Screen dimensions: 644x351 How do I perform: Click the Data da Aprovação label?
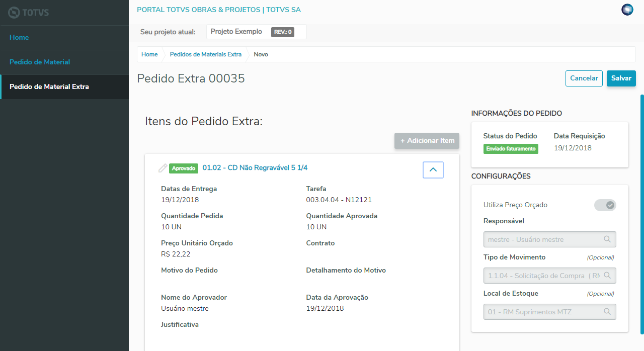point(337,298)
